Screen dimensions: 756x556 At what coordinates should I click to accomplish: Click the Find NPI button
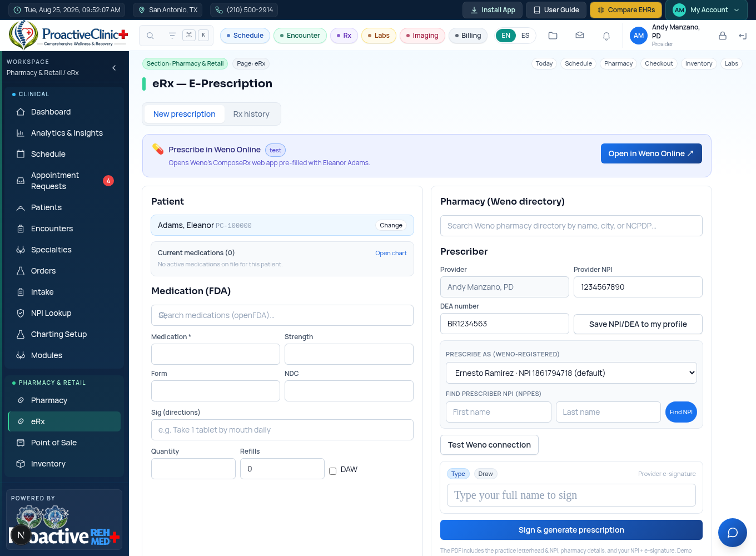pos(681,412)
